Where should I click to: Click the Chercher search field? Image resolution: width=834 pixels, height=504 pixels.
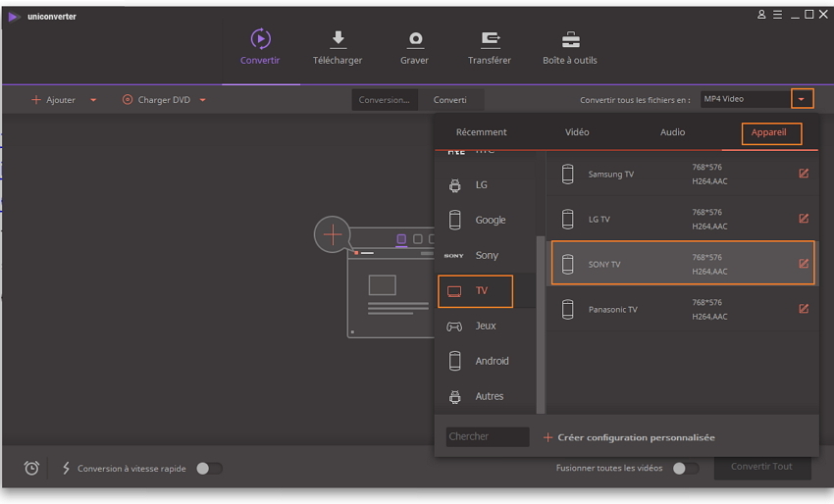click(x=488, y=437)
